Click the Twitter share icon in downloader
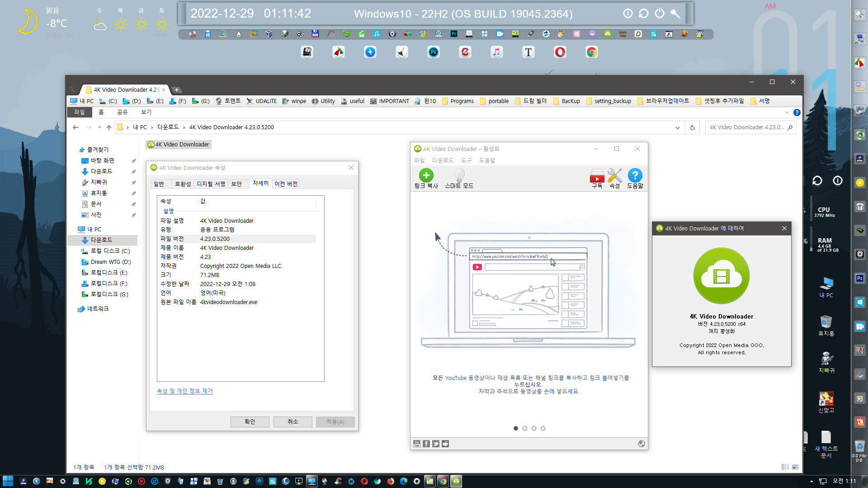 pyautogui.click(x=436, y=443)
